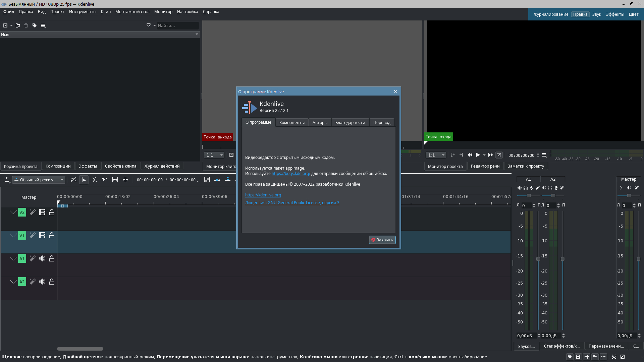Open the A2 mixer effects wand icon

(x=562, y=188)
